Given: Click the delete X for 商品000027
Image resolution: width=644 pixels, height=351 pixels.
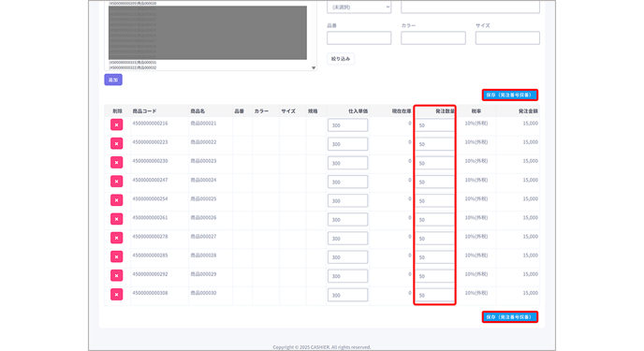Looking at the screenshot, I should click(x=117, y=238).
